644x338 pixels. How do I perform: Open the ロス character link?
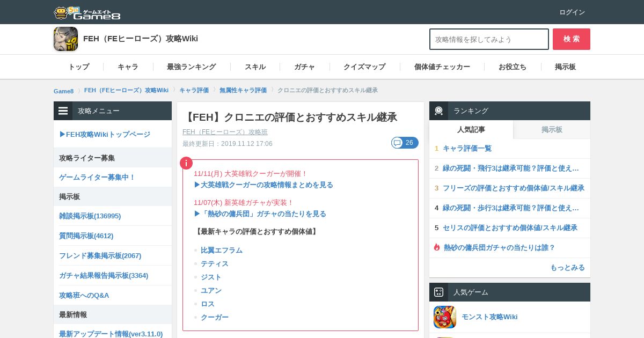point(208,304)
